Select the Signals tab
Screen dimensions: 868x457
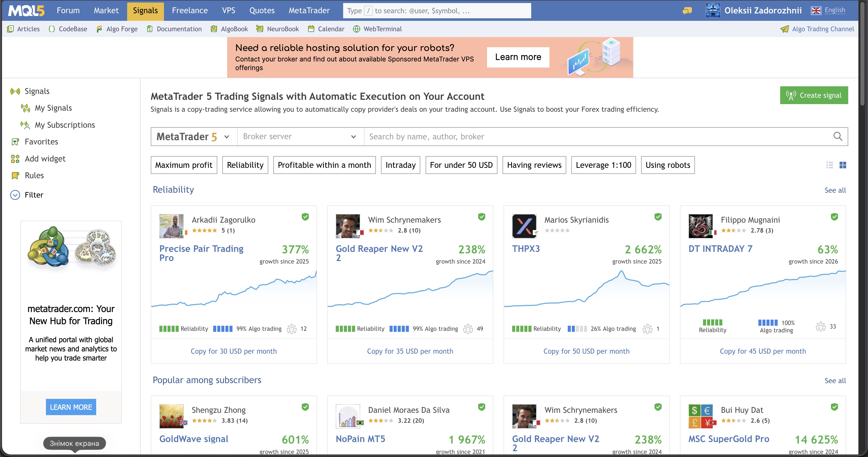tap(145, 11)
